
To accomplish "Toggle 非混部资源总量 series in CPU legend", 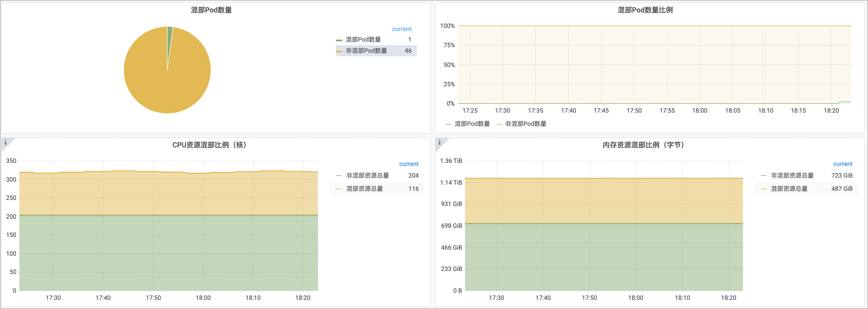I will (368, 176).
